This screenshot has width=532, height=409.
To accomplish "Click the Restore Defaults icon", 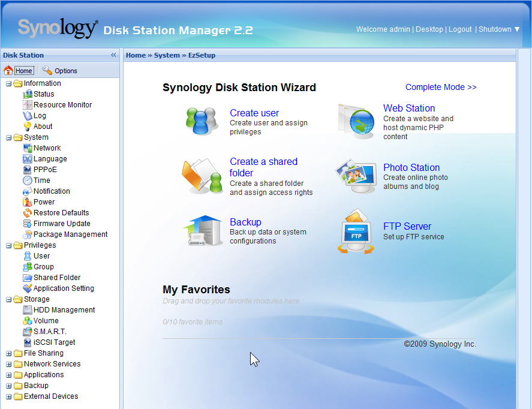I will 28,213.
